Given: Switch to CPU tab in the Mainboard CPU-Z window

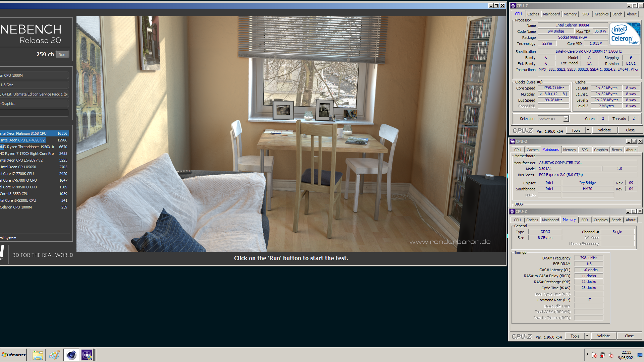Looking at the screenshot, I should click(x=518, y=150).
